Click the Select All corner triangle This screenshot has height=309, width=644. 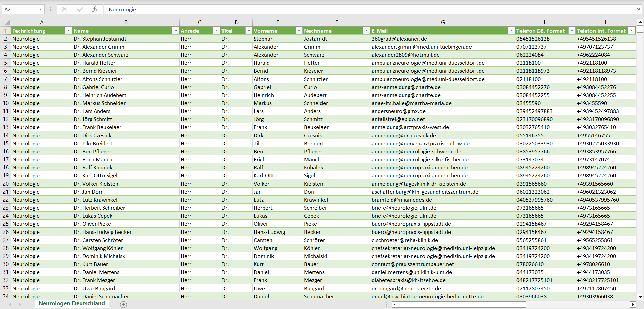[7, 22]
